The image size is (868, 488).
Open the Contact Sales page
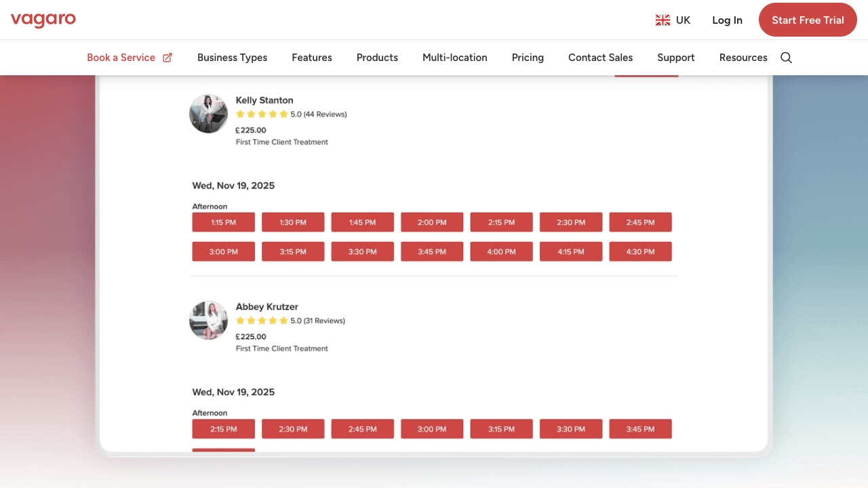[x=600, y=58]
